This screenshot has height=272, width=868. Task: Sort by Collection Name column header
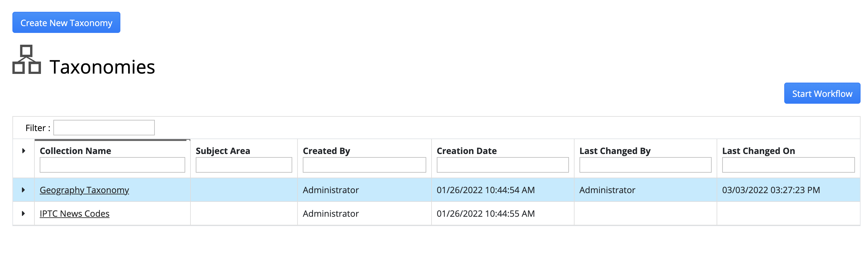75,151
